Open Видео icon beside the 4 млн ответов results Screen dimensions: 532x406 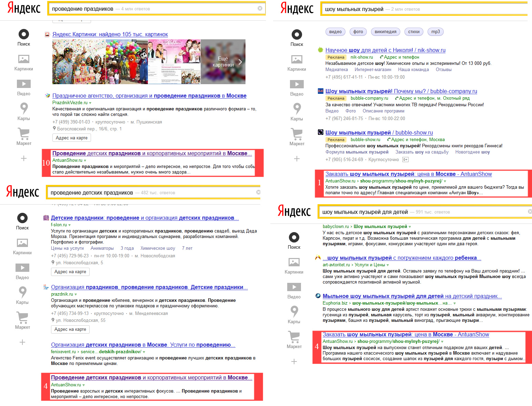tap(24, 84)
